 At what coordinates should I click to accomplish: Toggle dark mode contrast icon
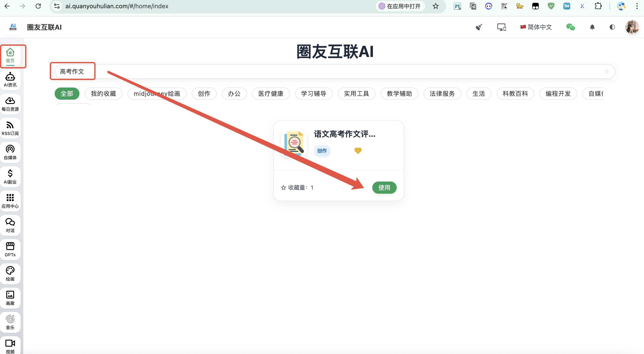coord(612,27)
